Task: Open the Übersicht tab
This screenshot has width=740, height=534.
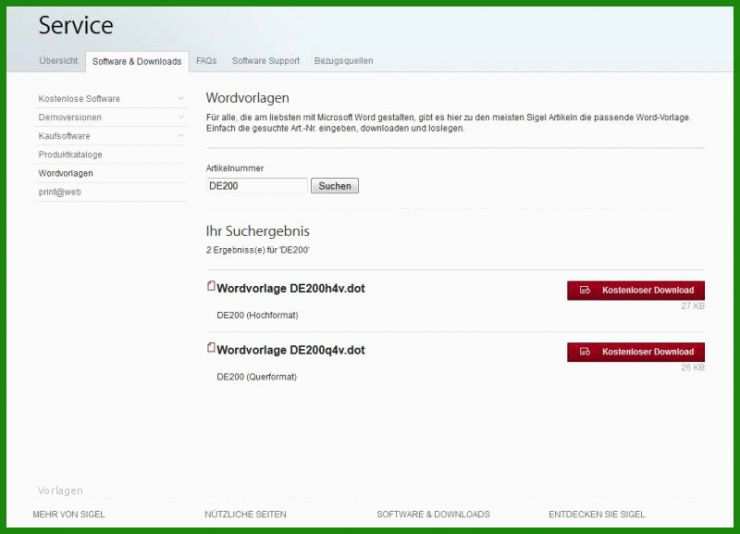Action: pos(59,61)
